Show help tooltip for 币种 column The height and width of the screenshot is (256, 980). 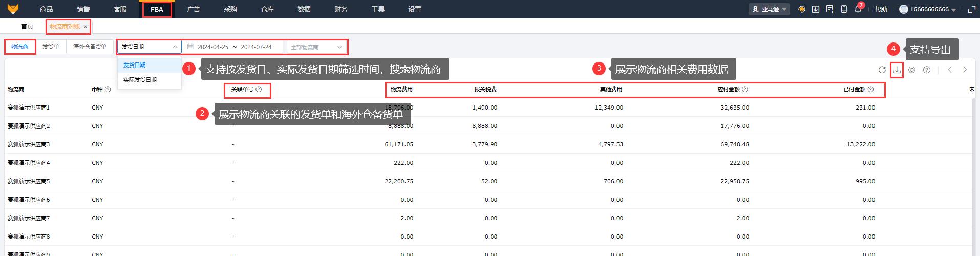coord(108,89)
